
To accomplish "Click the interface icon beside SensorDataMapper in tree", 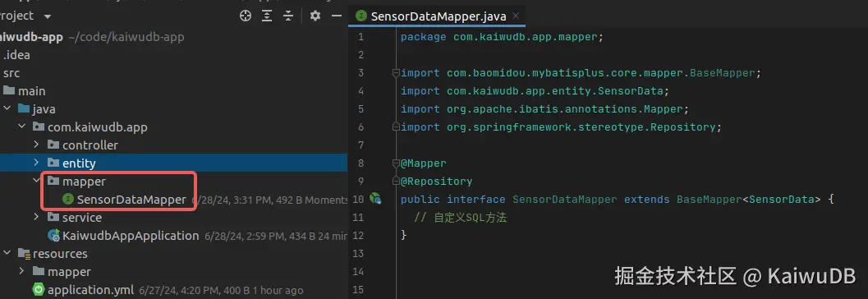I will [68, 199].
